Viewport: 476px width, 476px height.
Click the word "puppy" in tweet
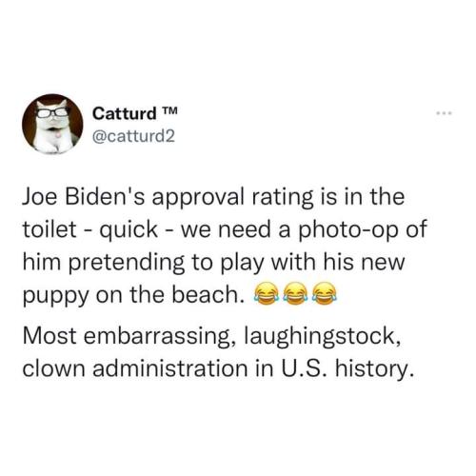(x=56, y=296)
